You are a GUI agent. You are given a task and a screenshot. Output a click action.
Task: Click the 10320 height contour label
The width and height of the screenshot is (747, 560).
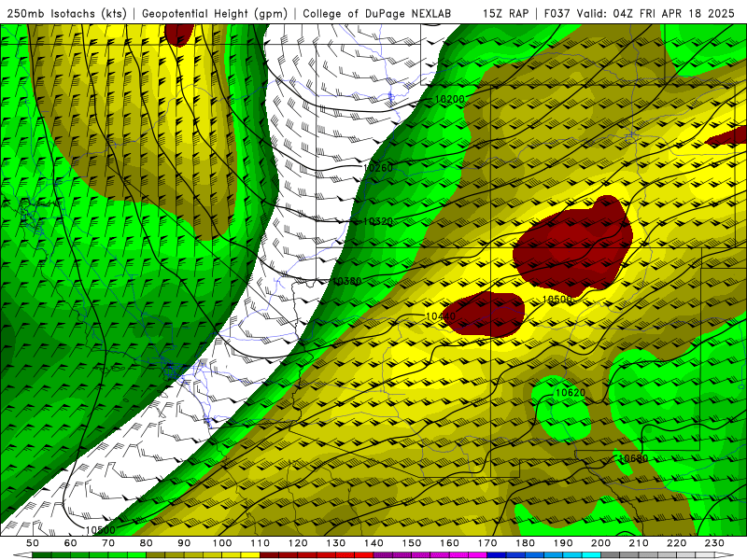[378, 221]
